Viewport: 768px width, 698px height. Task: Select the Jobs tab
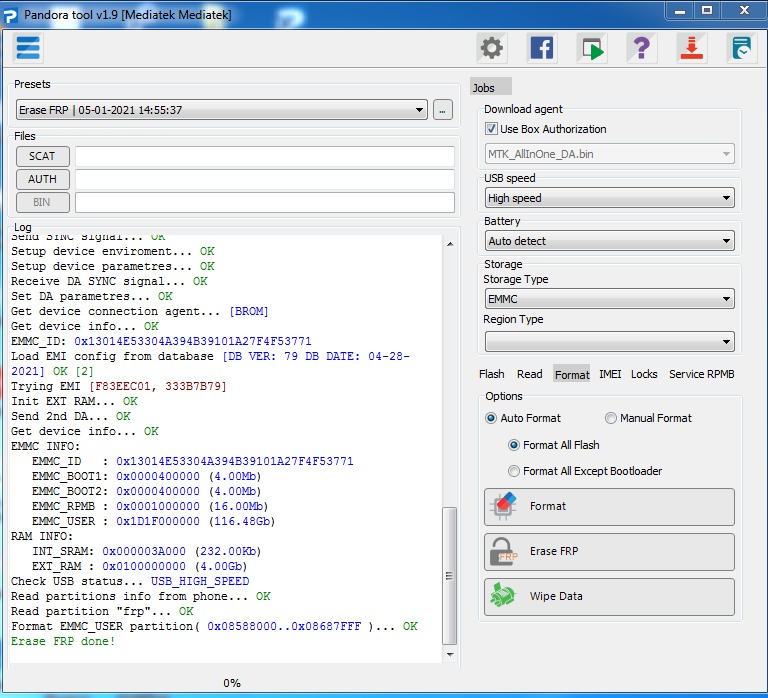(490, 88)
